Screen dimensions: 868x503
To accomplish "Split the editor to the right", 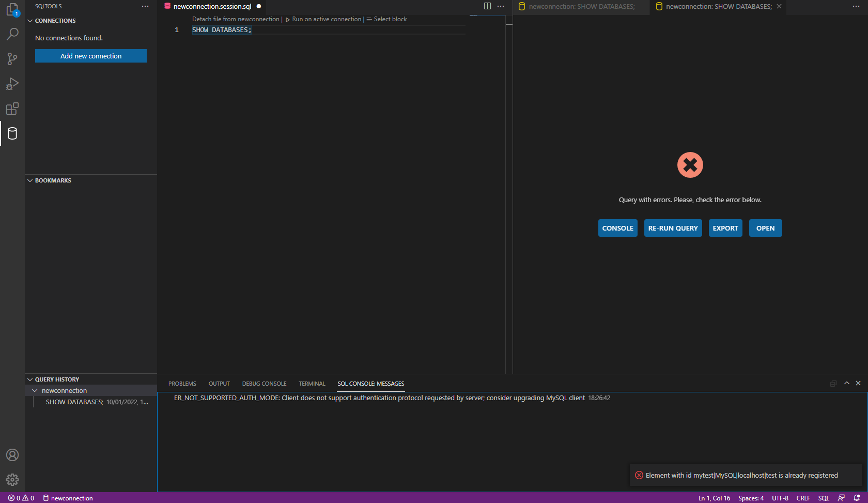I will coord(487,6).
